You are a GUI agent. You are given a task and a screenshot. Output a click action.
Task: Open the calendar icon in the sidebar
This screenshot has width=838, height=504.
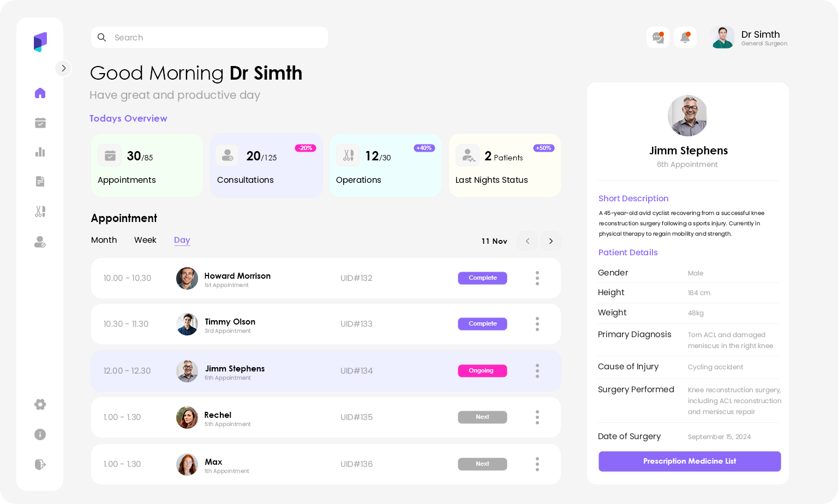tap(40, 123)
